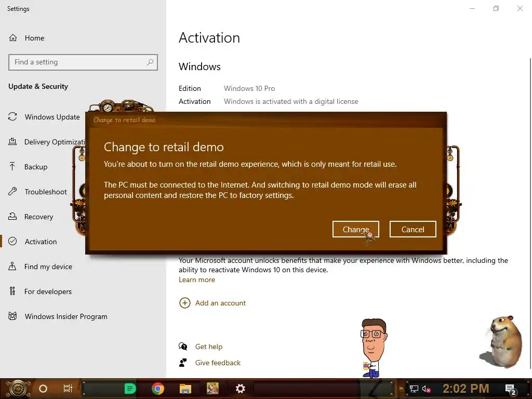The height and width of the screenshot is (399, 532).
Task: Click the Get help chat icon
Action: pyautogui.click(x=183, y=347)
